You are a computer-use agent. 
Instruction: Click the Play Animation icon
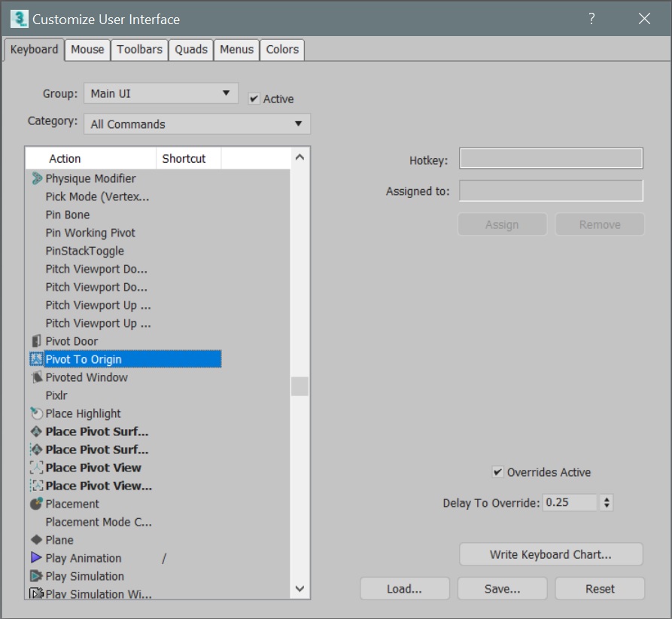coord(35,558)
